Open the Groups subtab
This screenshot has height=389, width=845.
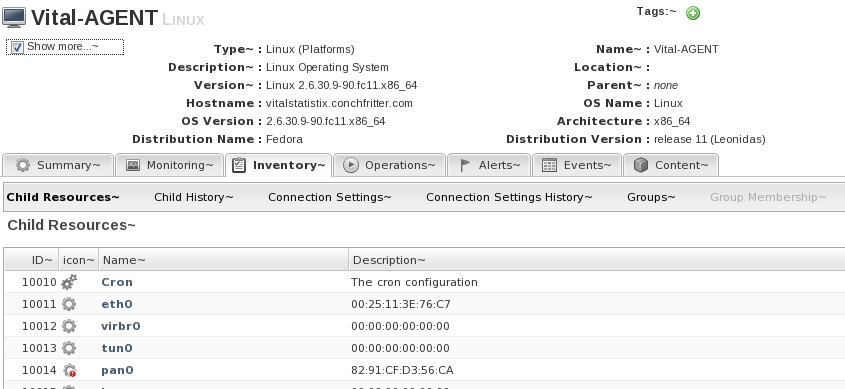click(651, 197)
